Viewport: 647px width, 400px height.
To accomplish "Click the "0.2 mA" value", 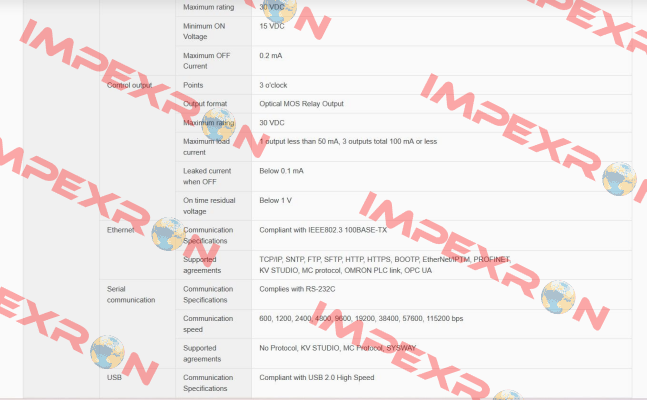I will [x=271, y=55].
